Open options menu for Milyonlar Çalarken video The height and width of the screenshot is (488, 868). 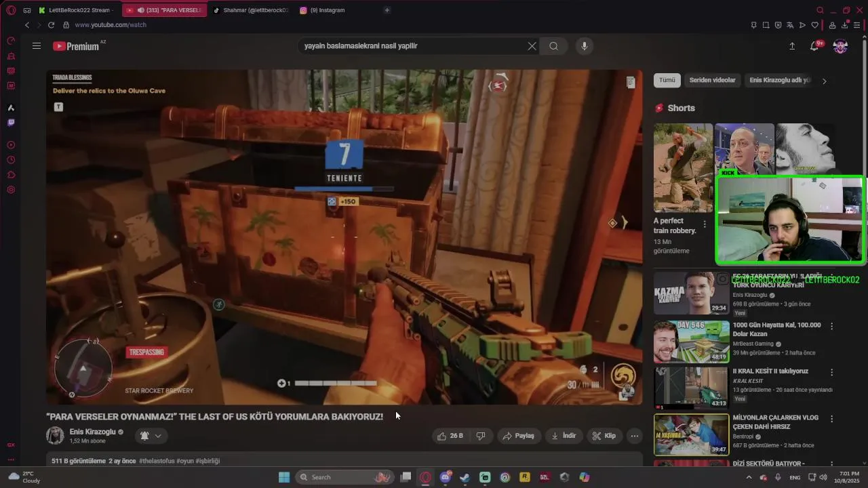(x=832, y=419)
